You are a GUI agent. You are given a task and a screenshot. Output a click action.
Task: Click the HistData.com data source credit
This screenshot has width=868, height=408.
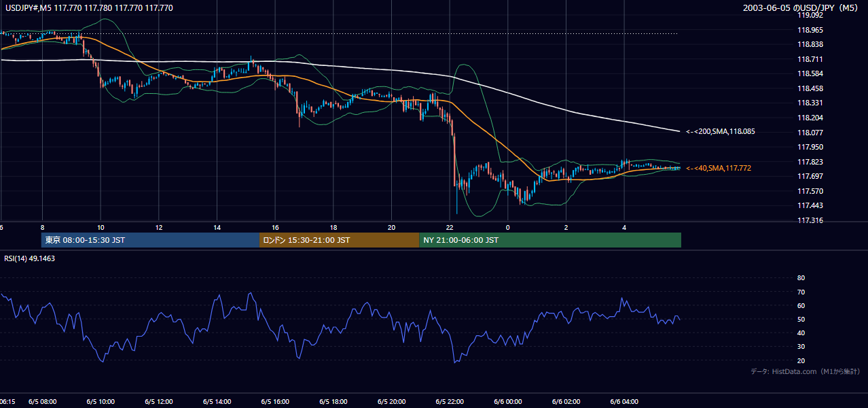(805, 371)
